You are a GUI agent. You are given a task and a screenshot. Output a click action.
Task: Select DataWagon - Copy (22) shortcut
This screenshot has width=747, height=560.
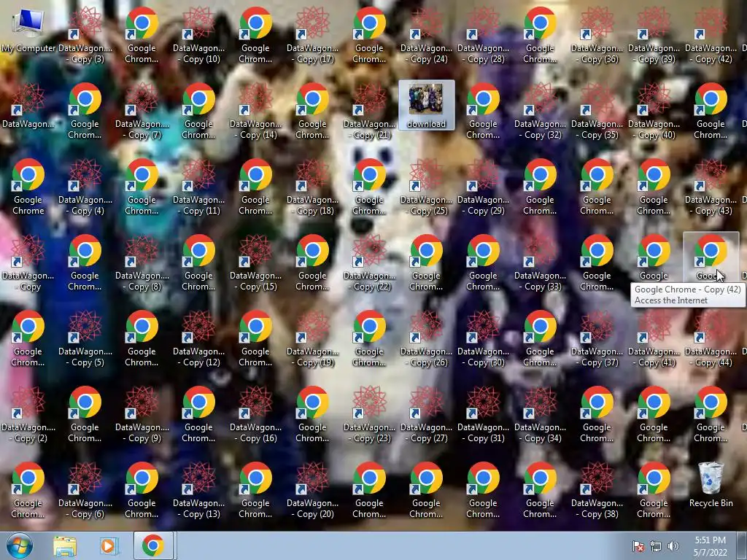(x=370, y=262)
